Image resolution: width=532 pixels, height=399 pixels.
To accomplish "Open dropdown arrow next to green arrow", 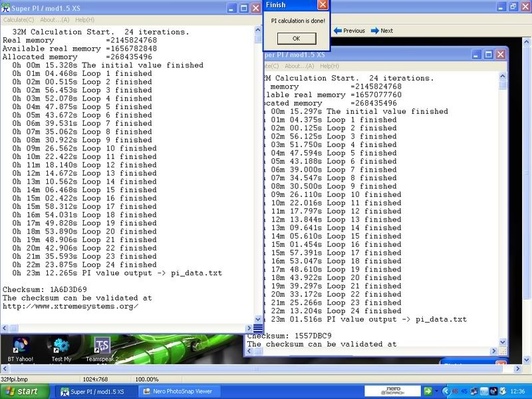I will point(436,391).
